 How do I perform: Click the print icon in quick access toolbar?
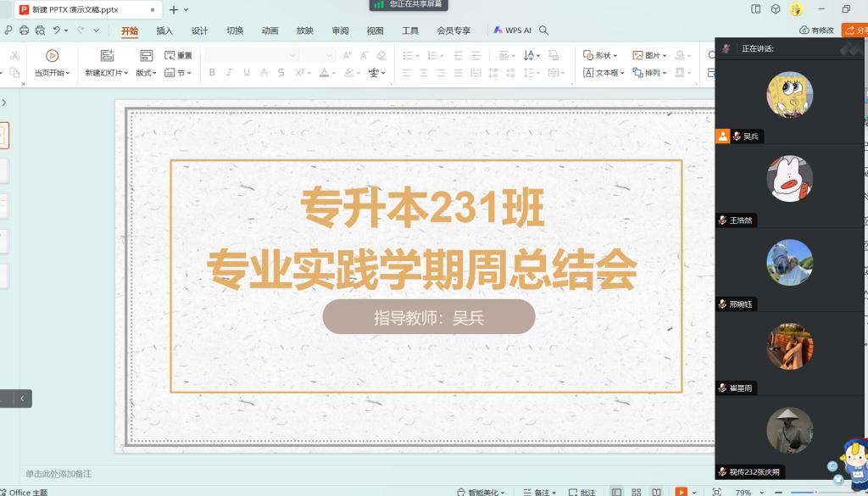tap(24, 31)
